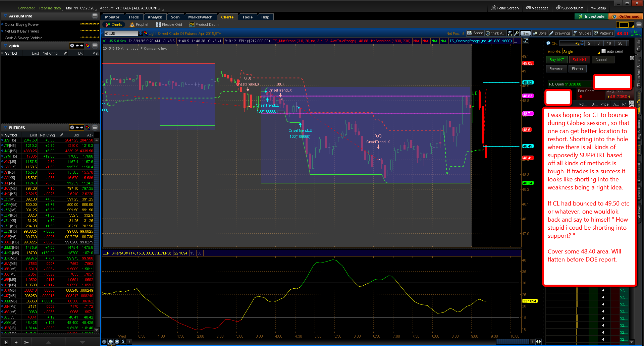This screenshot has width=644, height=346.
Task: Open Flexible Grid sub-tab
Action: pos(169,24)
